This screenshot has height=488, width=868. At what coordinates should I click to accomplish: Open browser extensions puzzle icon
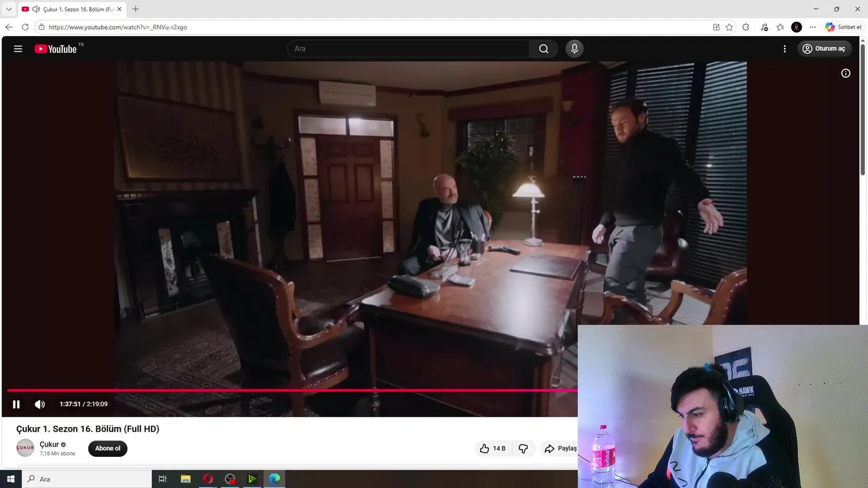[746, 27]
